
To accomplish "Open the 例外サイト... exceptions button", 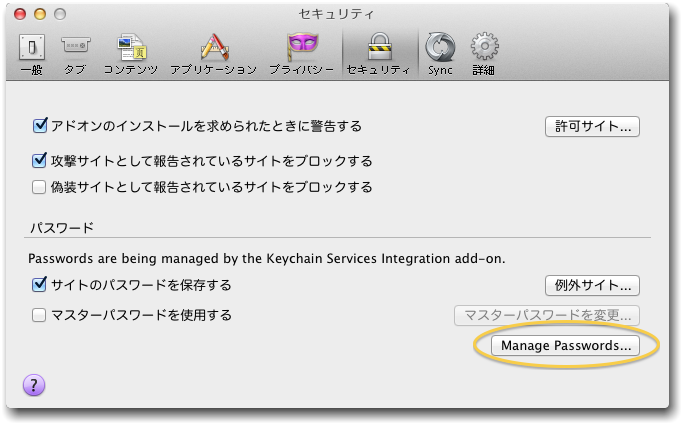I will pyautogui.click(x=592, y=286).
